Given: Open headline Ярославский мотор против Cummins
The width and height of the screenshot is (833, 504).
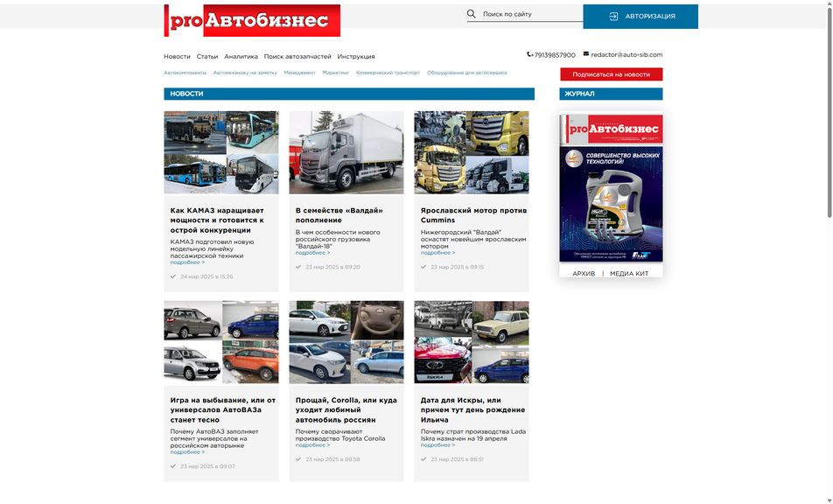Looking at the screenshot, I should tap(473, 215).
